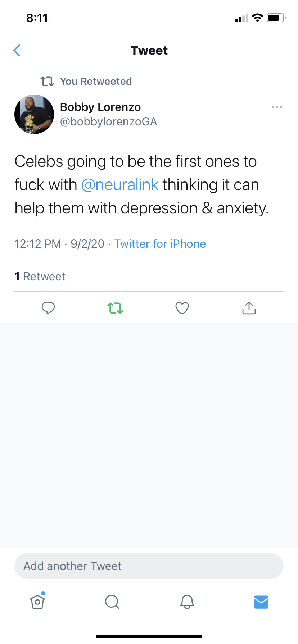Open Bobby Lorenzo's profile picture
The image size is (298, 644).
click(x=34, y=114)
